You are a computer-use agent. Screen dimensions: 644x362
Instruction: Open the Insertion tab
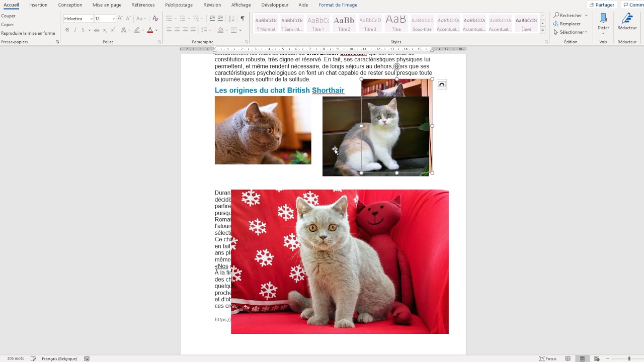[x=38, y=5]
